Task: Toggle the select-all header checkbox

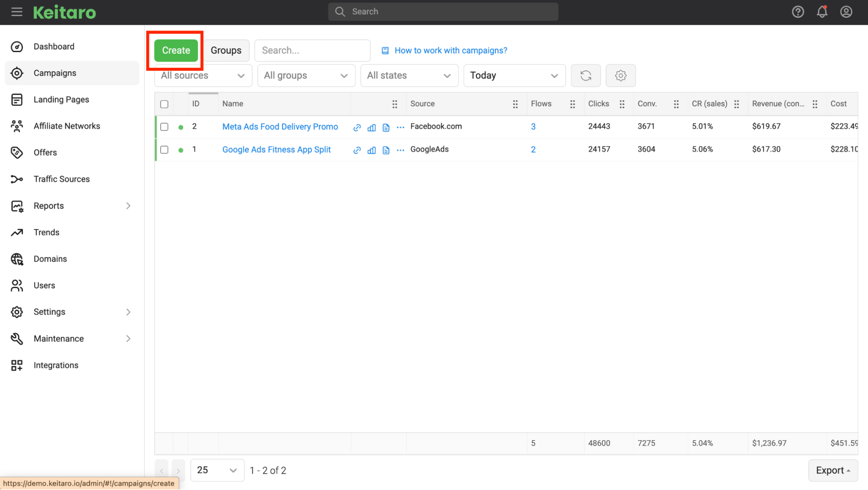Action: click(164, 104)
